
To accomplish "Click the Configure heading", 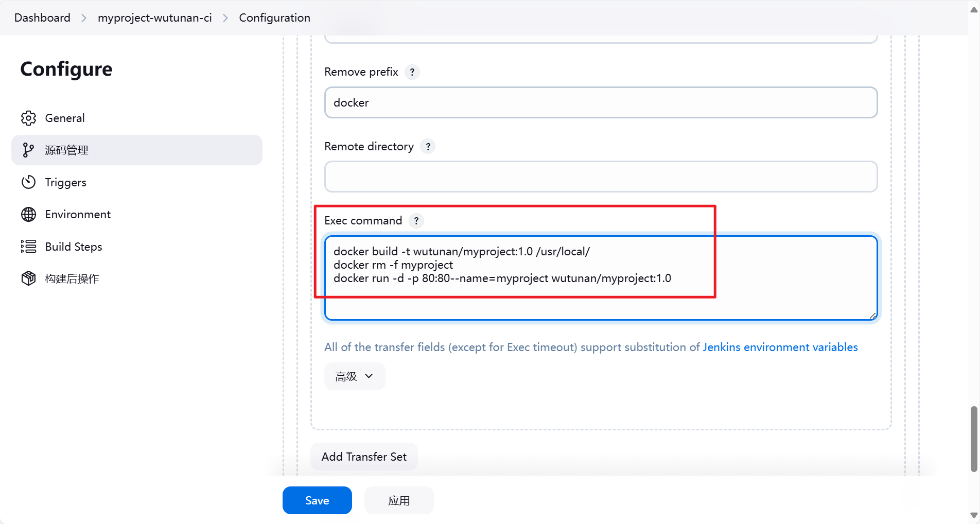I will pos(66,69).
